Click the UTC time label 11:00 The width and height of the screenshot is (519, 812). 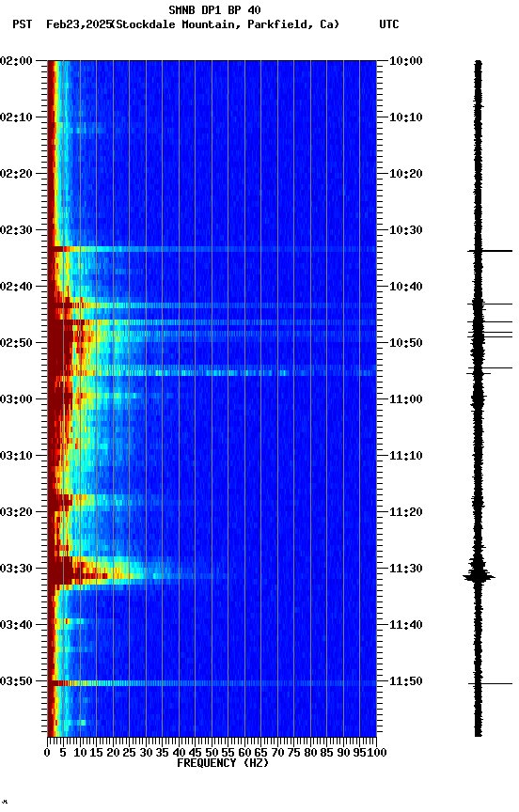pyautogui.click(x=405, y=399)
